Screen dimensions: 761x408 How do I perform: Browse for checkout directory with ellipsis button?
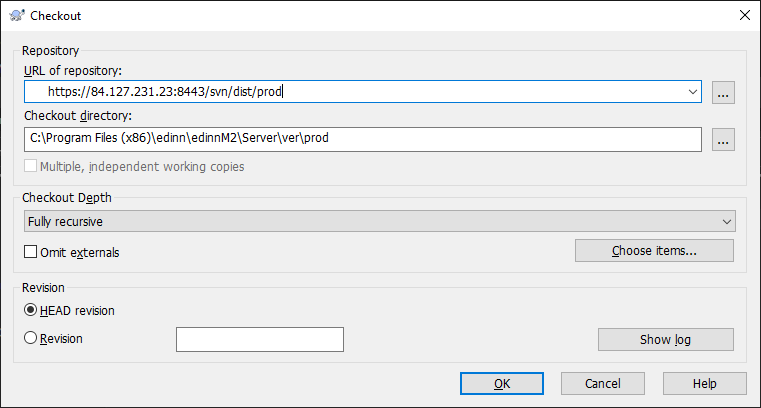coord(724,139)
